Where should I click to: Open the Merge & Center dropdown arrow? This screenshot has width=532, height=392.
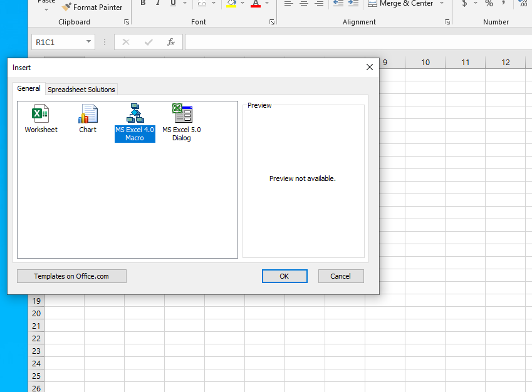click(x=441, y=4)
